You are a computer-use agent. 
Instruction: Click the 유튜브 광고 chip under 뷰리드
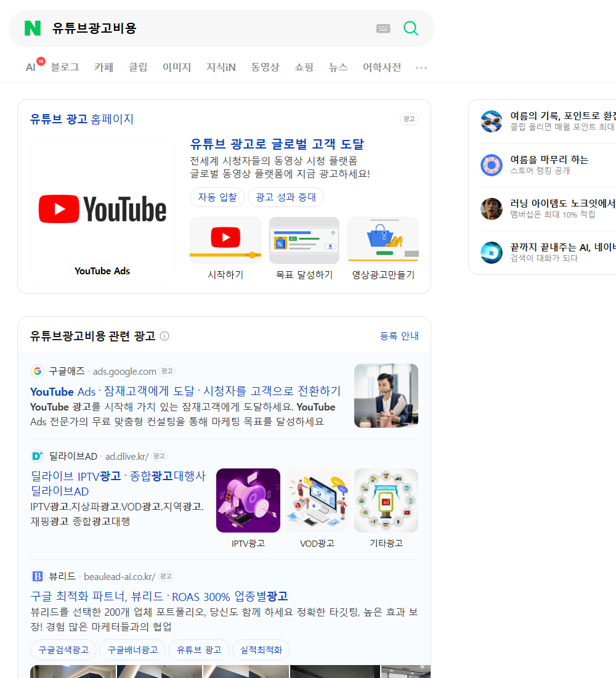pyautogui.click(x=199, y=650)
